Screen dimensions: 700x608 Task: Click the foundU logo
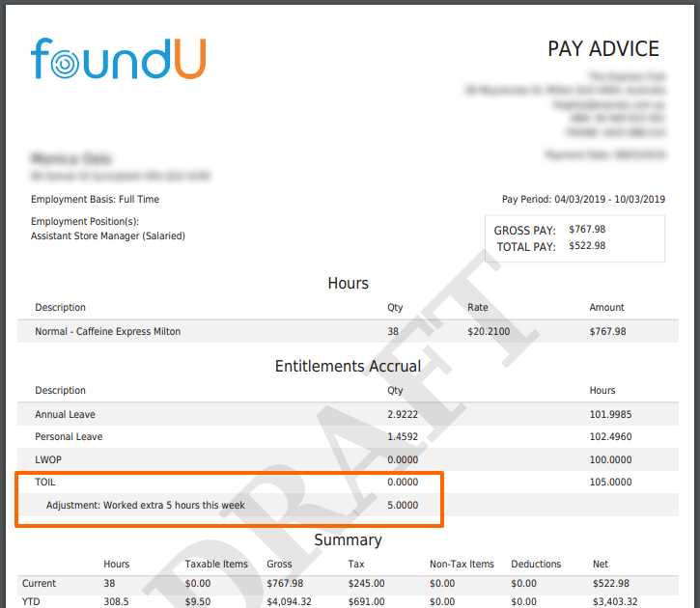[x=117, y=58]
